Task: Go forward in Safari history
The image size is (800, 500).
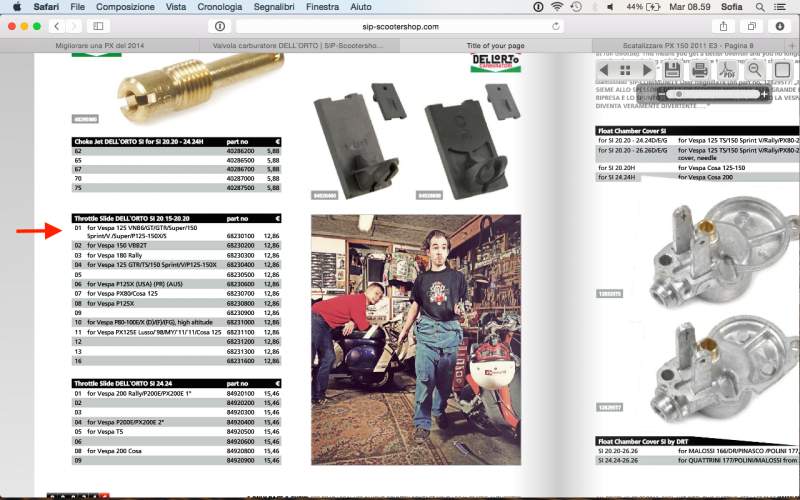Action: coord(73,26)
